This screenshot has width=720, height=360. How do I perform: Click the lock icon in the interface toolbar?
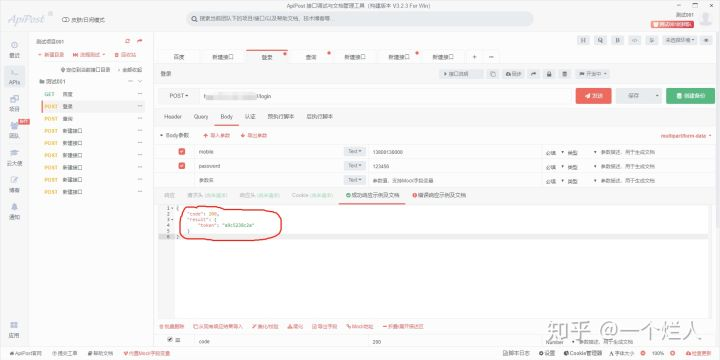click(549, 74)
